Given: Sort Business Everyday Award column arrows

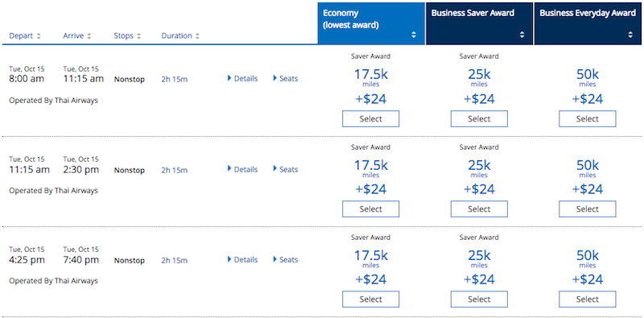Looking at the screenshot, I should tap(630, 35).
